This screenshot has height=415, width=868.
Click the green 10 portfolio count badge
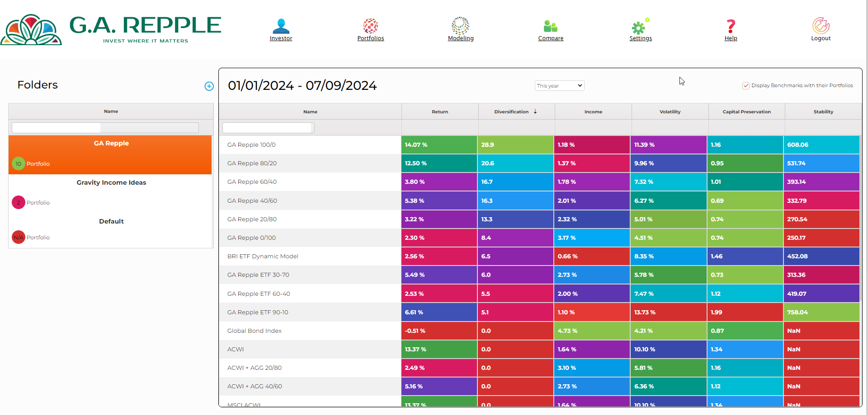tap(18, 163)
